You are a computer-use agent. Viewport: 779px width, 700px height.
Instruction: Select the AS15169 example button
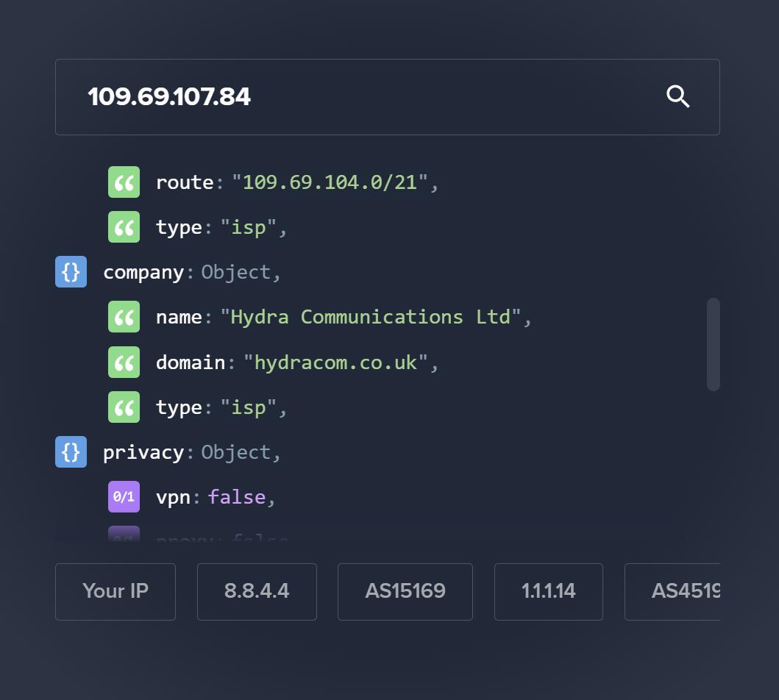pyautogui.click(x=405, y=591)
